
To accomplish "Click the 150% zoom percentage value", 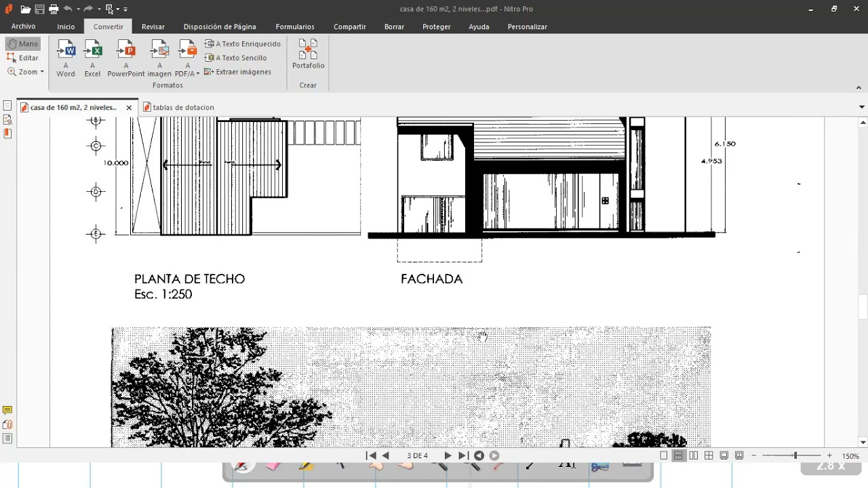I will click(x=851, y=457).
